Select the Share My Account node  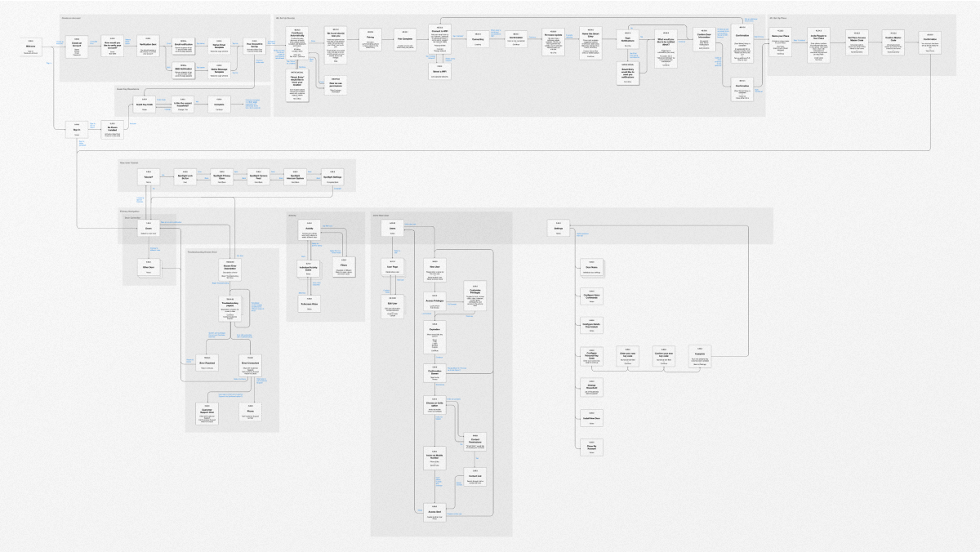[x=590, y=446]
